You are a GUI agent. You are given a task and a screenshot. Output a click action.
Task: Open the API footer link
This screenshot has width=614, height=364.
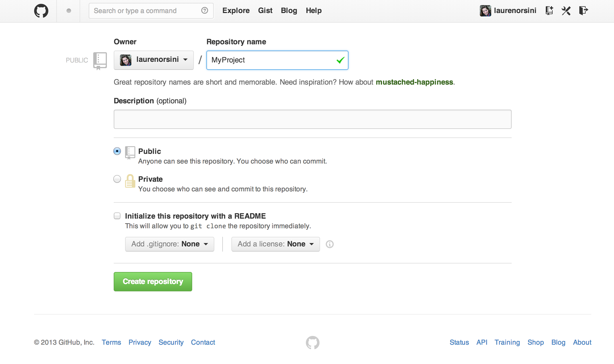point(482,342)
